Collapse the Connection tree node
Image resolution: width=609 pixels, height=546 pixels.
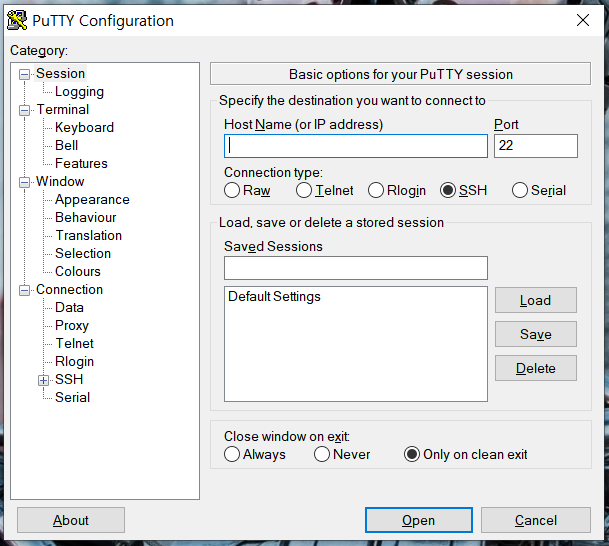click(x=24, y=290)
